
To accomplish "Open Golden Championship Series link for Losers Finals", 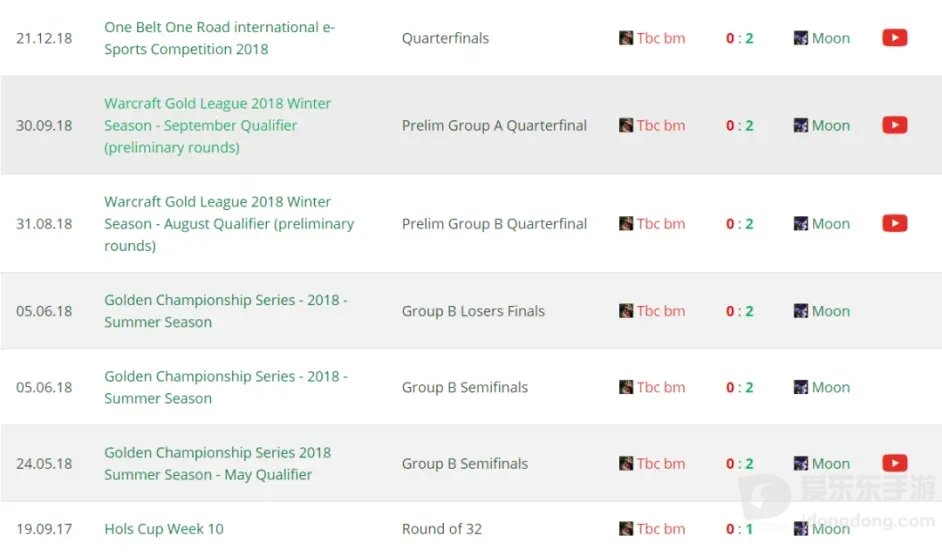I will (x=226, y=311).
